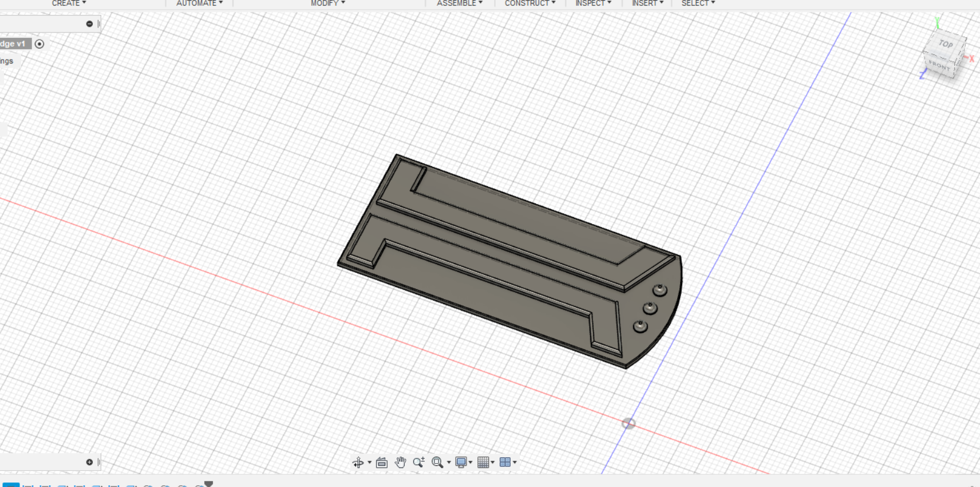Viewport: 980px width, 487px height.
Task: Select the Orbit navigation tool
Action: pos(358,462)
